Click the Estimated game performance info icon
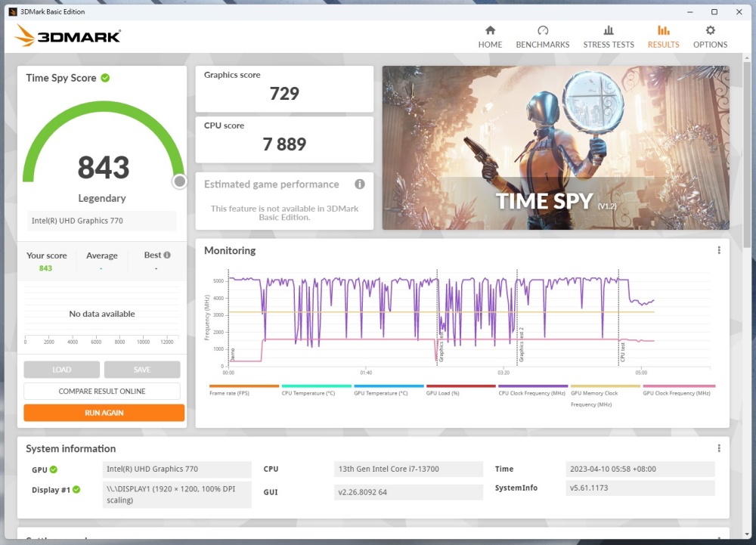756x545 pixels. (x=360, y=184)
